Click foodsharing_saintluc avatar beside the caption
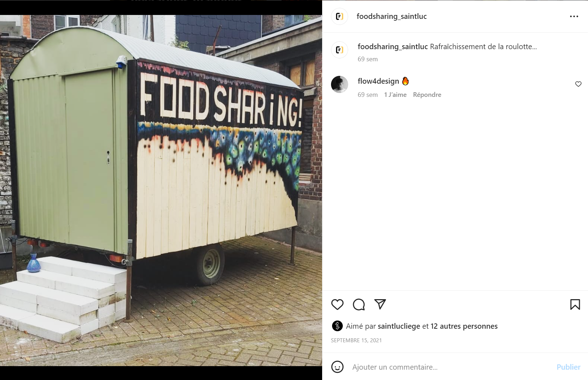The height and width of the screenshot is (380, 588). [339, 50]
